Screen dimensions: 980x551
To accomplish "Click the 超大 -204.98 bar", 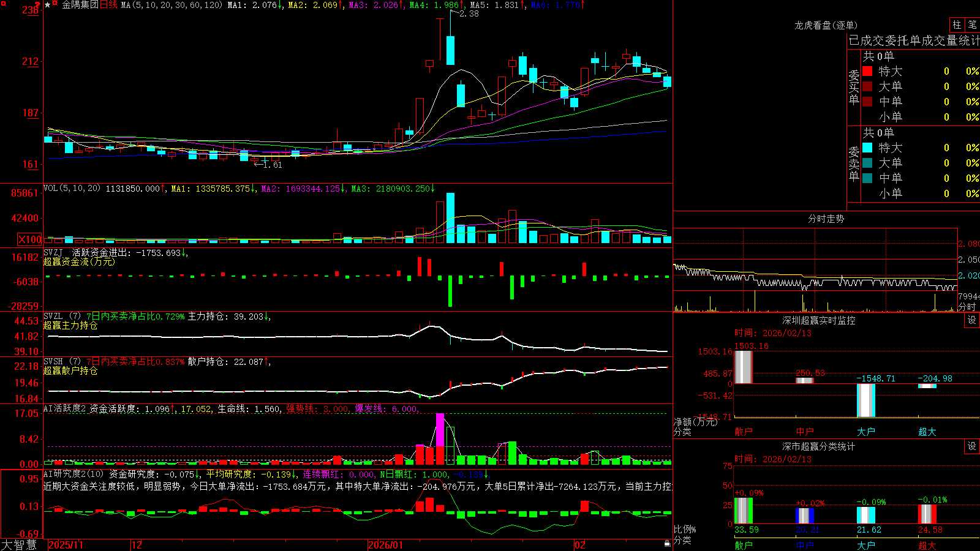I will click(x=927, y=386).
